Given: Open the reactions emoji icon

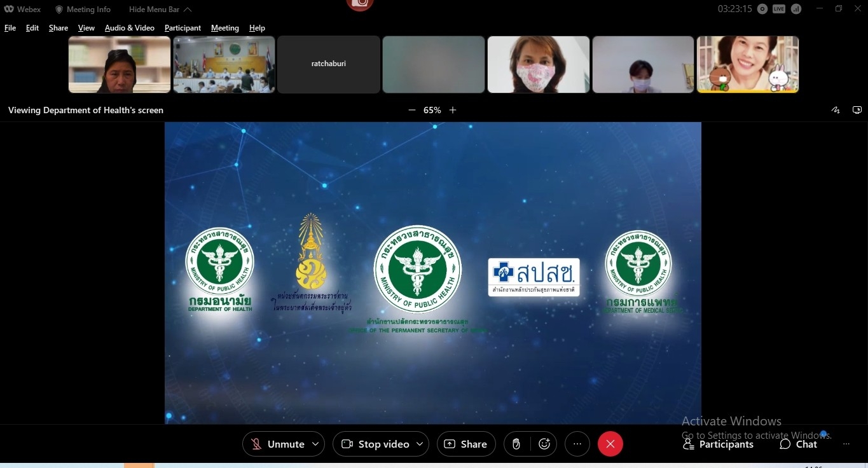Looking at the screenshot, I should point(544,444).
